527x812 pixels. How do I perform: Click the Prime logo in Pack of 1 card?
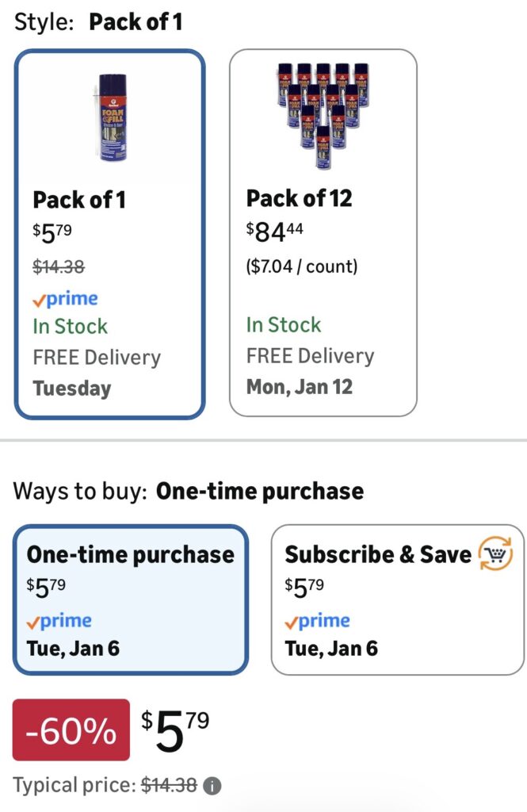coord(65,300)
